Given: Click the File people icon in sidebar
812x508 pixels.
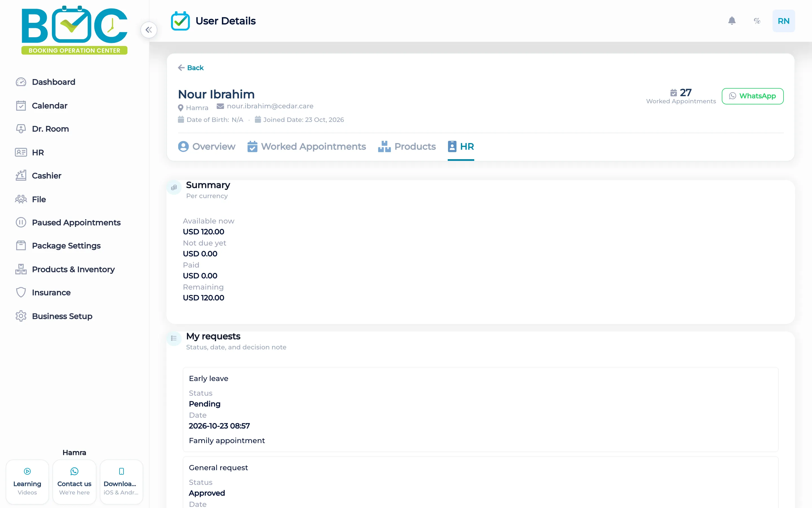Looking at the screenshot, I should click(21, 199).
